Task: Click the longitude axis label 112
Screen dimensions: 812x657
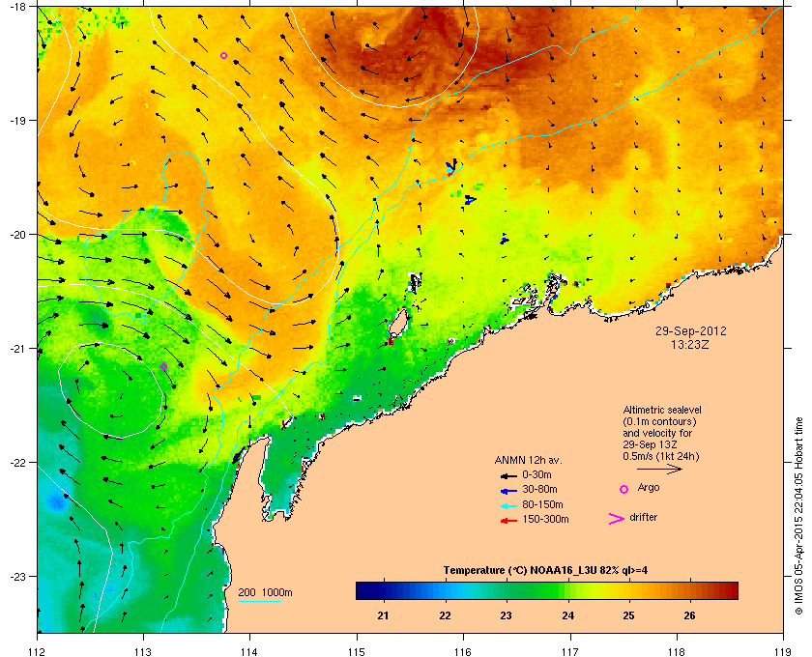Action: (x=38, y=651)
